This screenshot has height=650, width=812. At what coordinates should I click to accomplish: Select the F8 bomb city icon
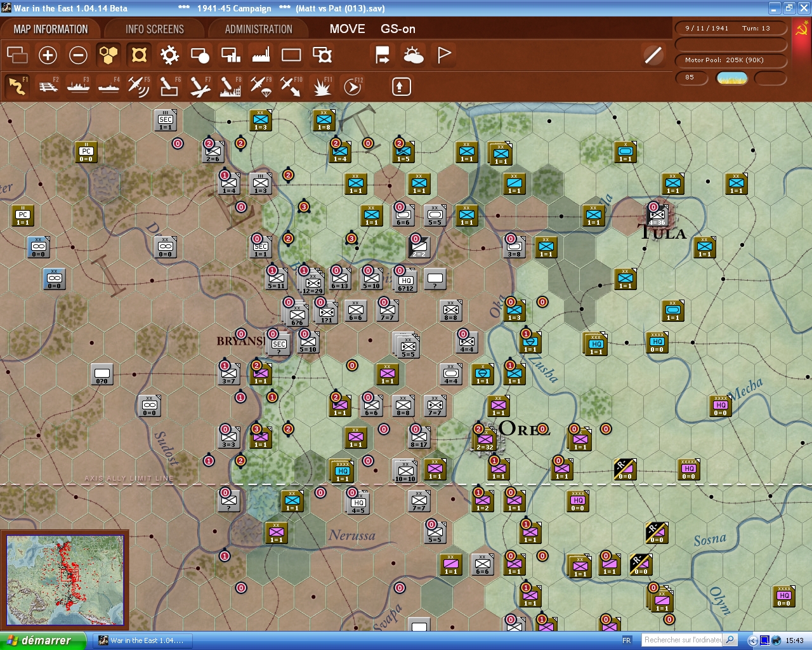(230, 86)
